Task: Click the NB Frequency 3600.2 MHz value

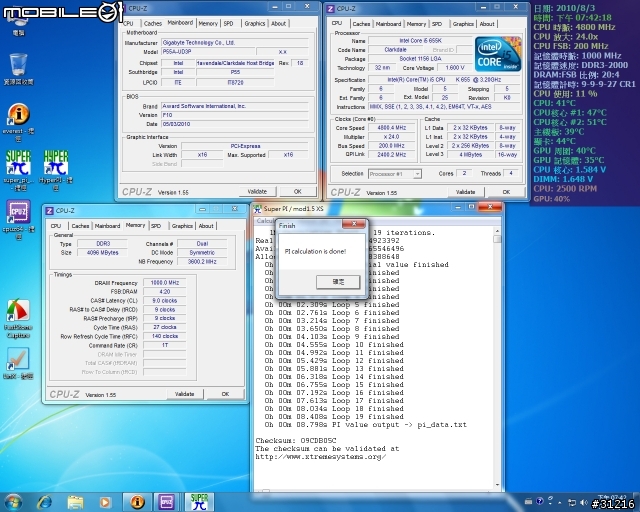Action: pos(202,262)
